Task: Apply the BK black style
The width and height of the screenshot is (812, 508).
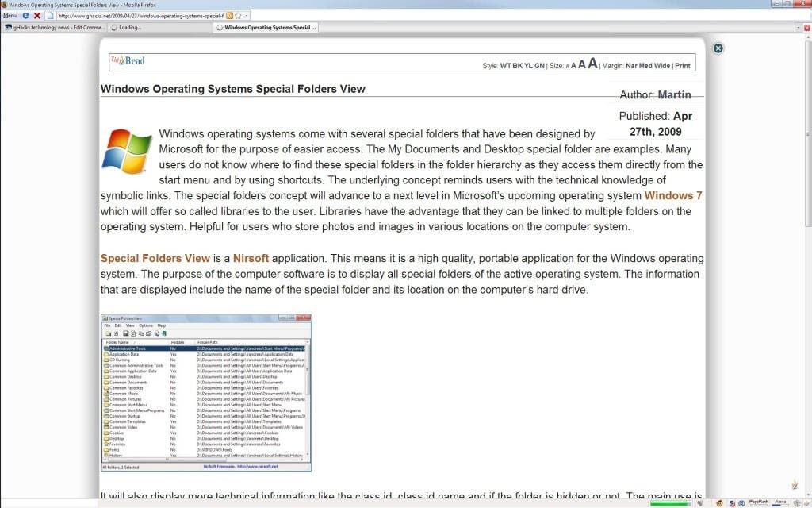Action: tap(517, 66)
